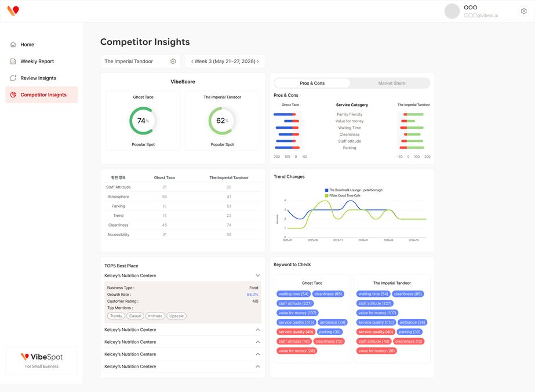This screenshot has width=535, height=392.
Task: Switch to Market Share tab
Action: click(x=392, y=83)
